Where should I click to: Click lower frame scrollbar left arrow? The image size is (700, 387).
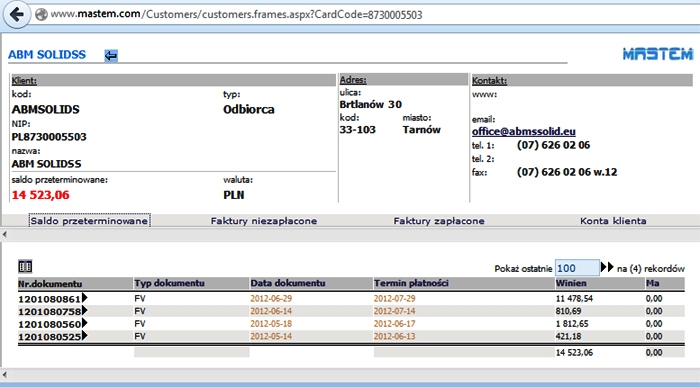4,375
